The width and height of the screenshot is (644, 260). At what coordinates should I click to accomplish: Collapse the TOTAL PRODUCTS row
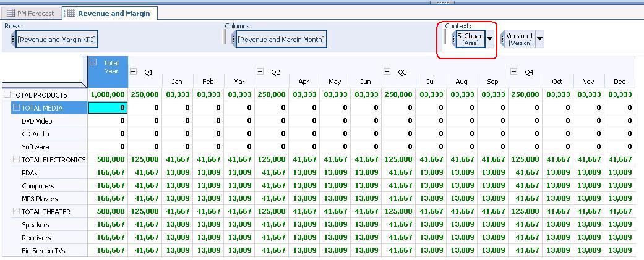[x=7, y=95]
